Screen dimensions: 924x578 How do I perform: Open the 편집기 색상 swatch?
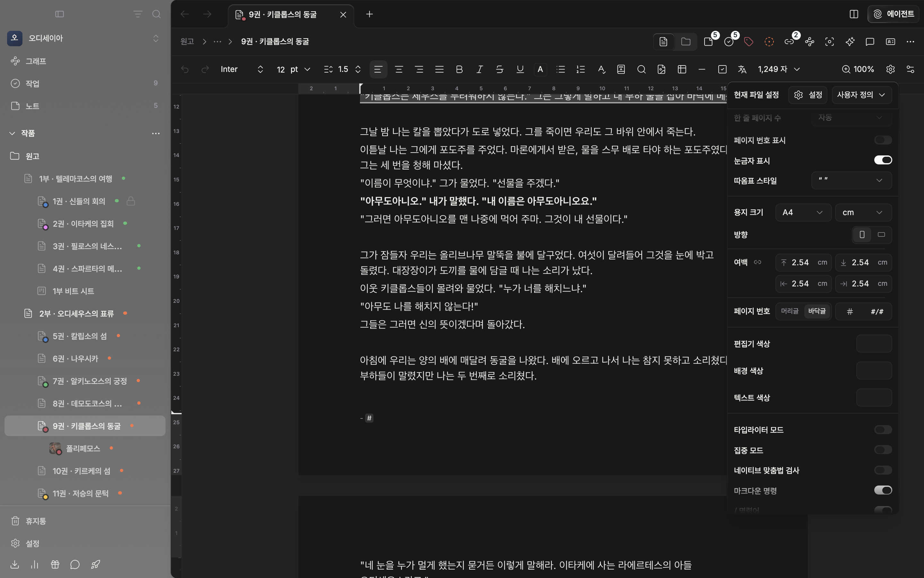(x=874, y=344)
